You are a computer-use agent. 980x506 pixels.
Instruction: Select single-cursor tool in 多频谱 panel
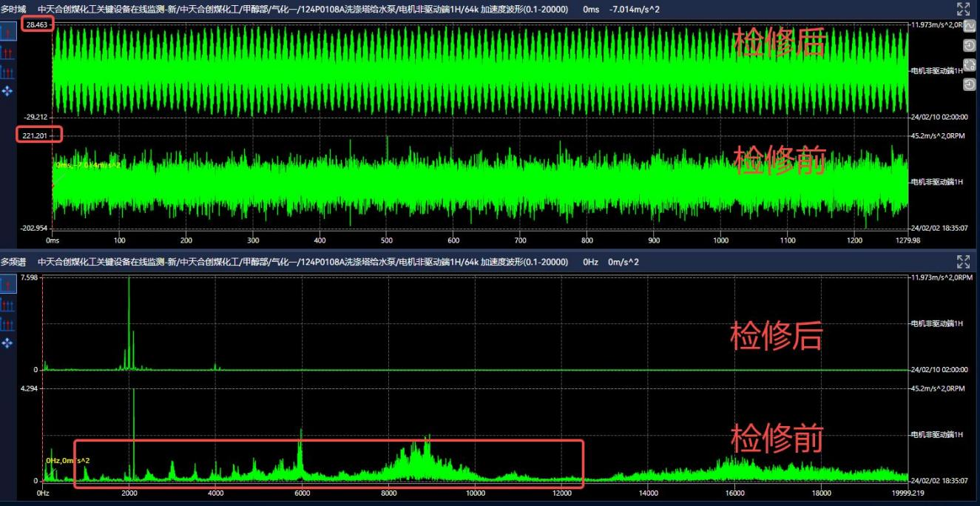pos(8,285)
